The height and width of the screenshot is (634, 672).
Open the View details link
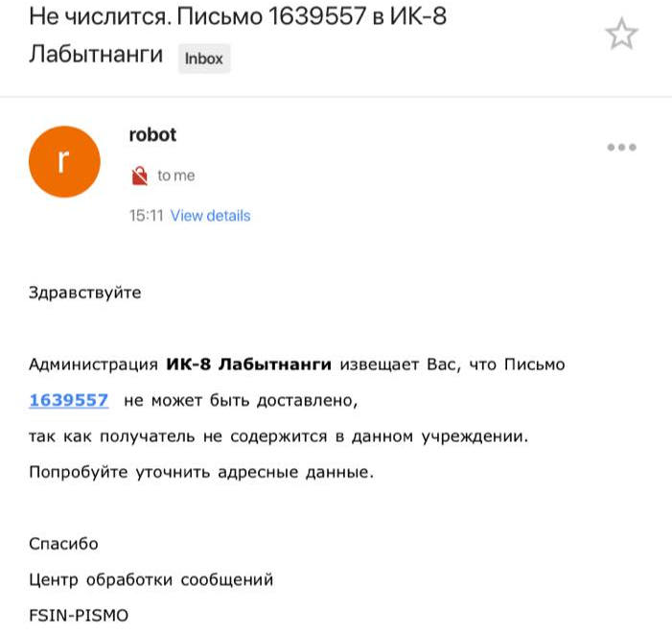pos(211,216)
